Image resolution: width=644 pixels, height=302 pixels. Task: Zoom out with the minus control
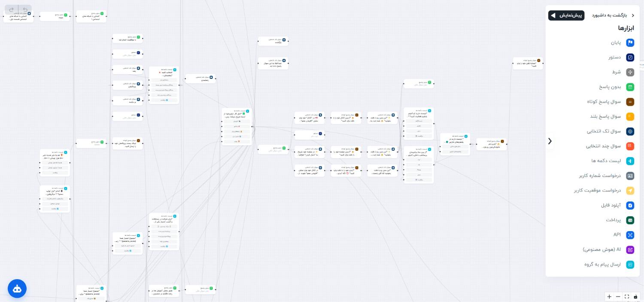pyautogui.click(x=618, y=296)
